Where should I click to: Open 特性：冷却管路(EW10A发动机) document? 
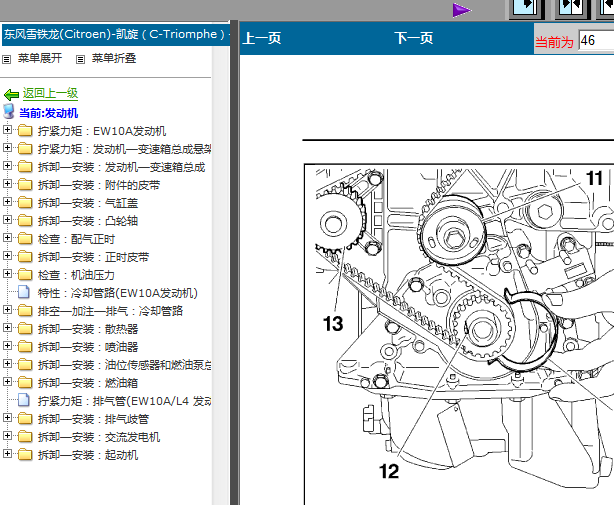click(117, 293)
